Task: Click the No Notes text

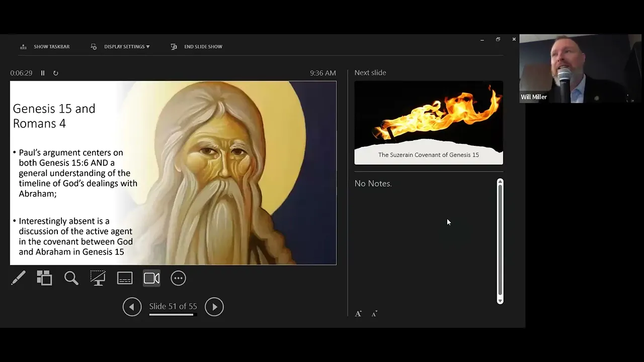Action: (x=373, y=184)
